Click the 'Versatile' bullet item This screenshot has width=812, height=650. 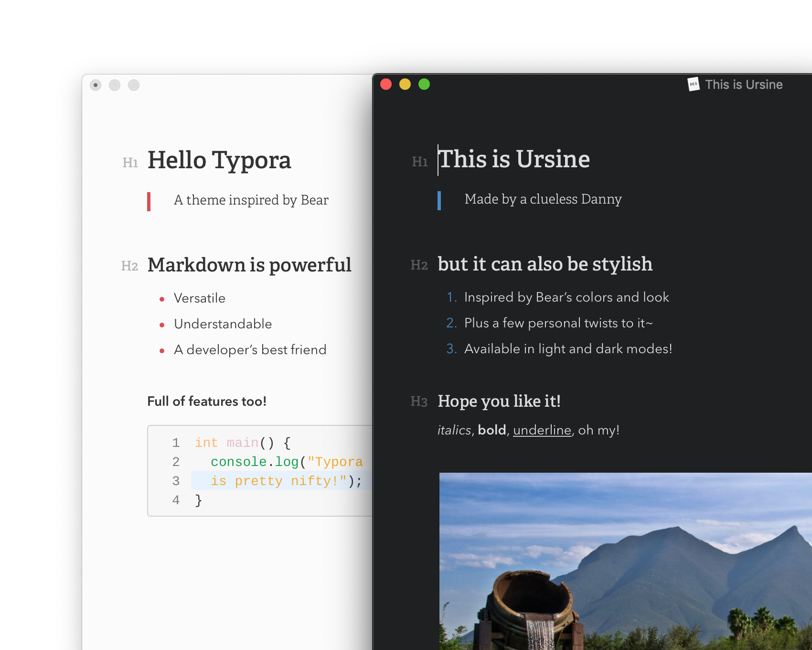tap(200, 298)
